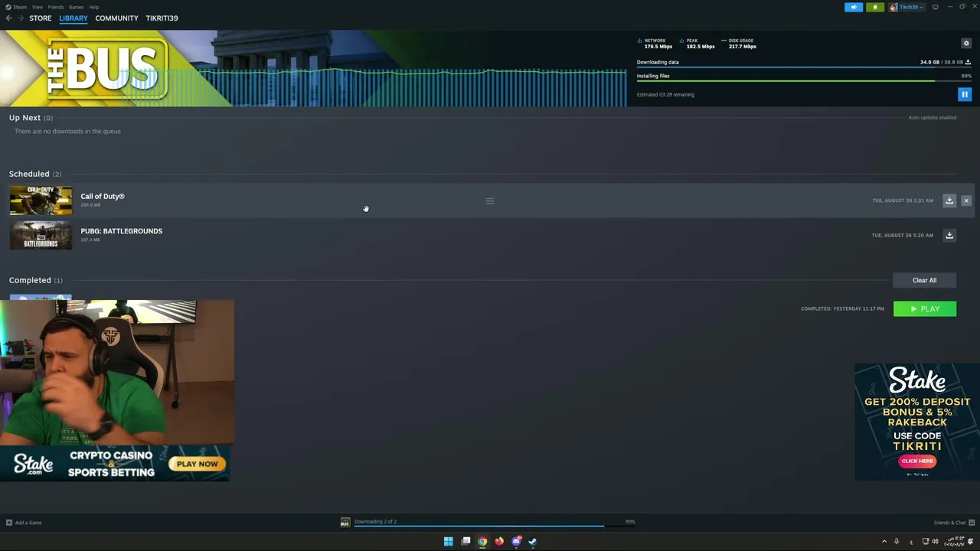Click the Stake PLAY NOW banner button
Screen dimensions: 980x551
click(x=198, y=464)
